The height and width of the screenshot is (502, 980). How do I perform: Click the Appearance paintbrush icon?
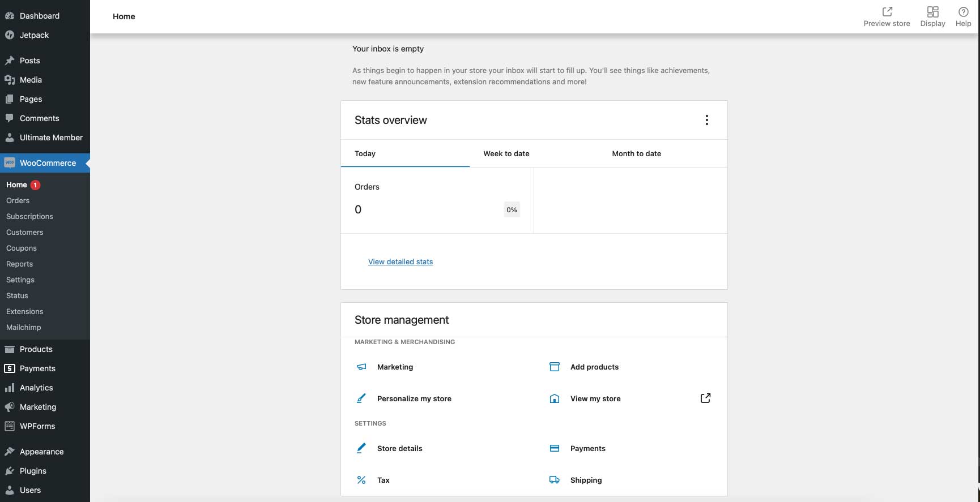coord(10,452)
